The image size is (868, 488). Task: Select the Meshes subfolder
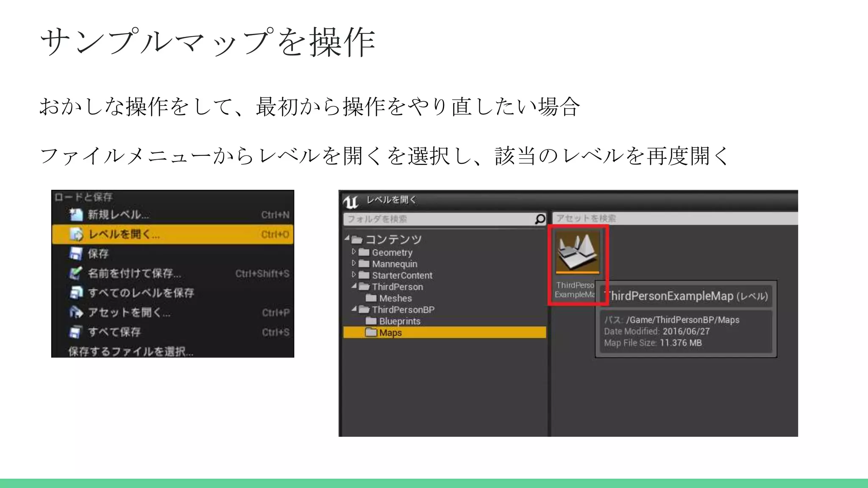(x=395, y=298)
